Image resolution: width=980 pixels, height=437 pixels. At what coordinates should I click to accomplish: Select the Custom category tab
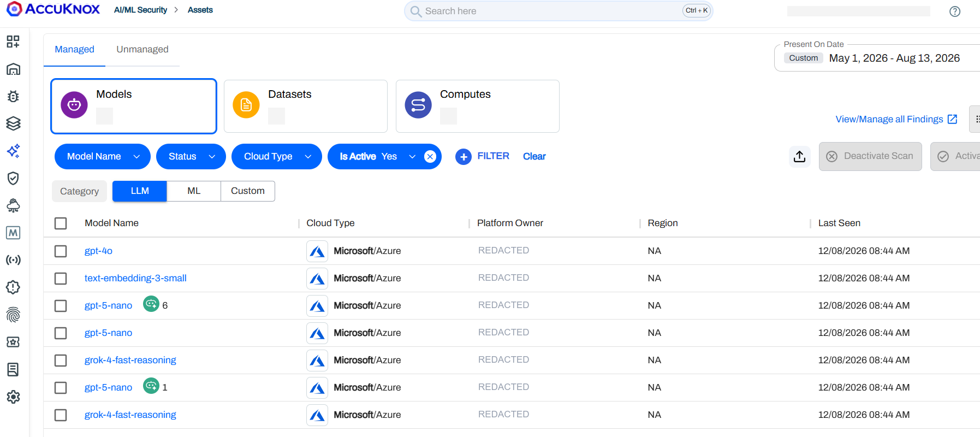point(248,191)
